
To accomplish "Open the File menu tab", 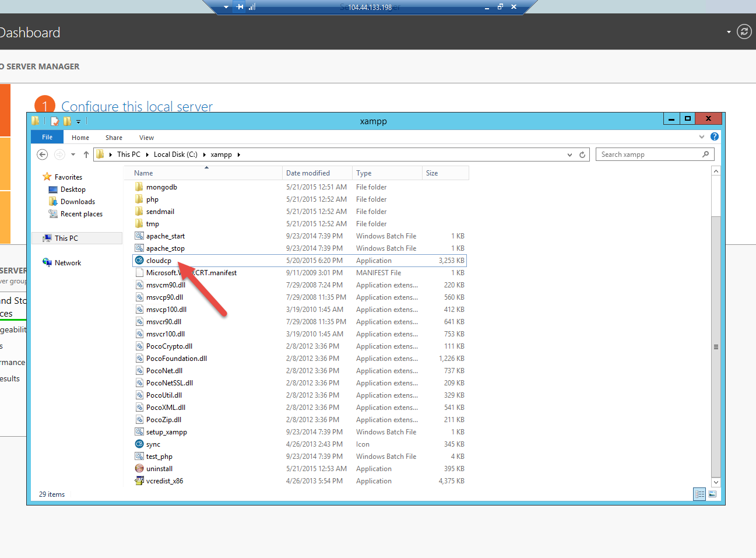I will 47,137.
